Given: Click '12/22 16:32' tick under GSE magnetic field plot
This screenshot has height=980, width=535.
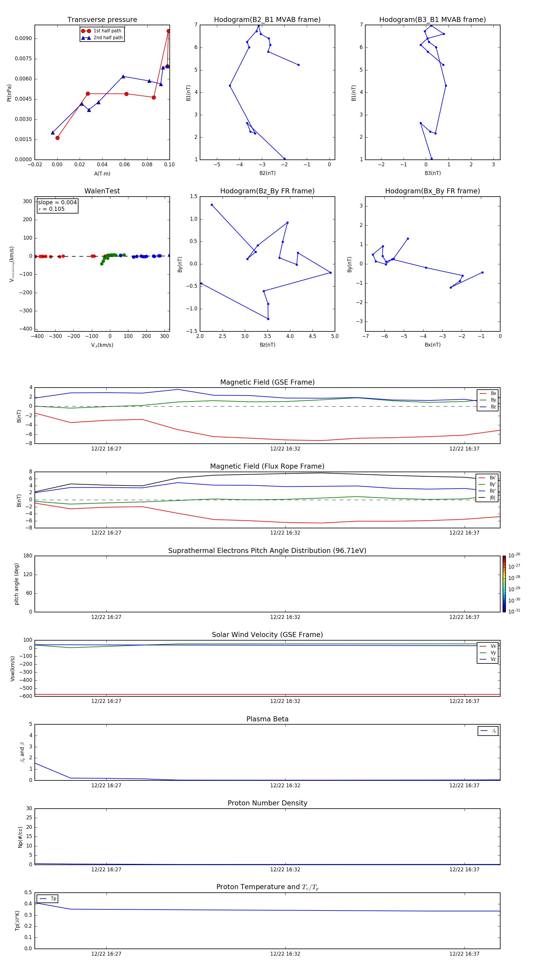Looking at the screenshot, I should 285,449.
